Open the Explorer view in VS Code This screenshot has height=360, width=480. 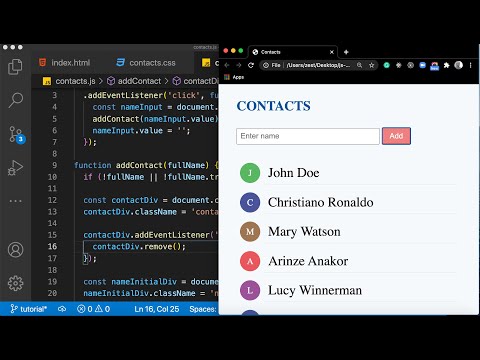pos(15,67)
